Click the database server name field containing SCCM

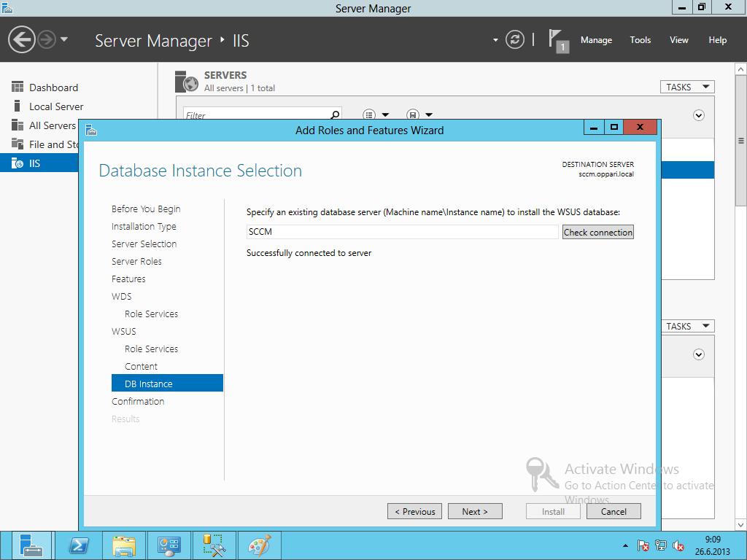[402, 232]
